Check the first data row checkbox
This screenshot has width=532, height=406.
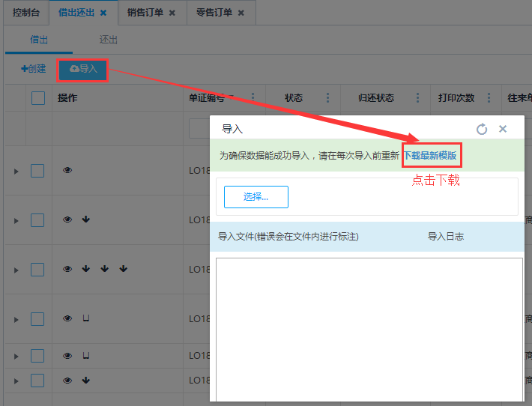(x=37, y=171)
